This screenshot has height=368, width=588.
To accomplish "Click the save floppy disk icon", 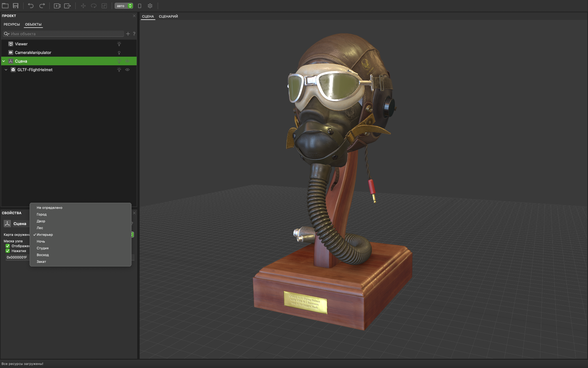I will [x=16, y=6].
